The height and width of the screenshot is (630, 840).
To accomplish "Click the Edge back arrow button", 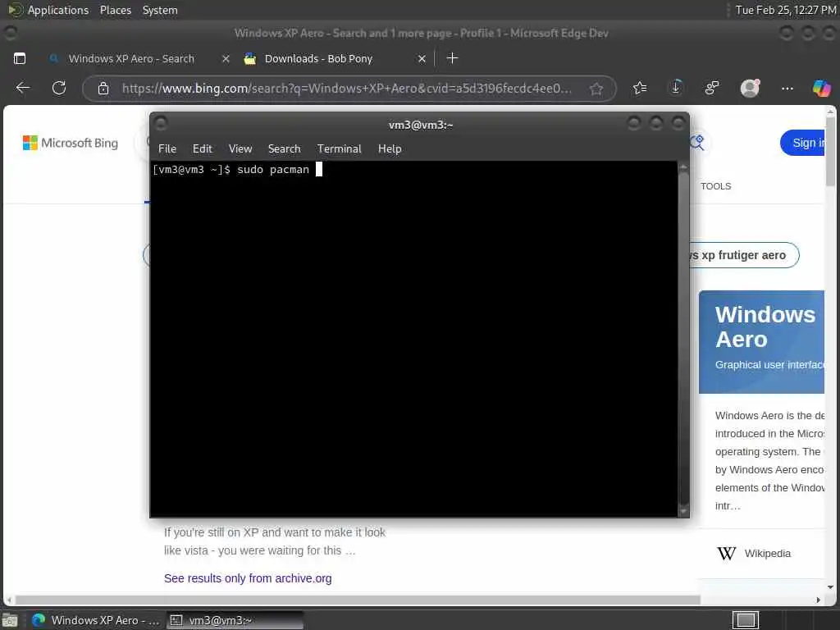I will click(22, 88).
